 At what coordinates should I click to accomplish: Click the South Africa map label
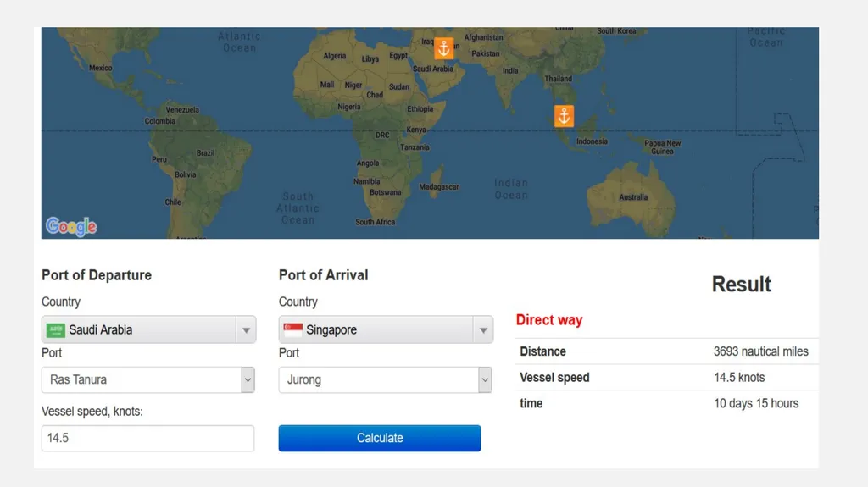tap(376, 222)
